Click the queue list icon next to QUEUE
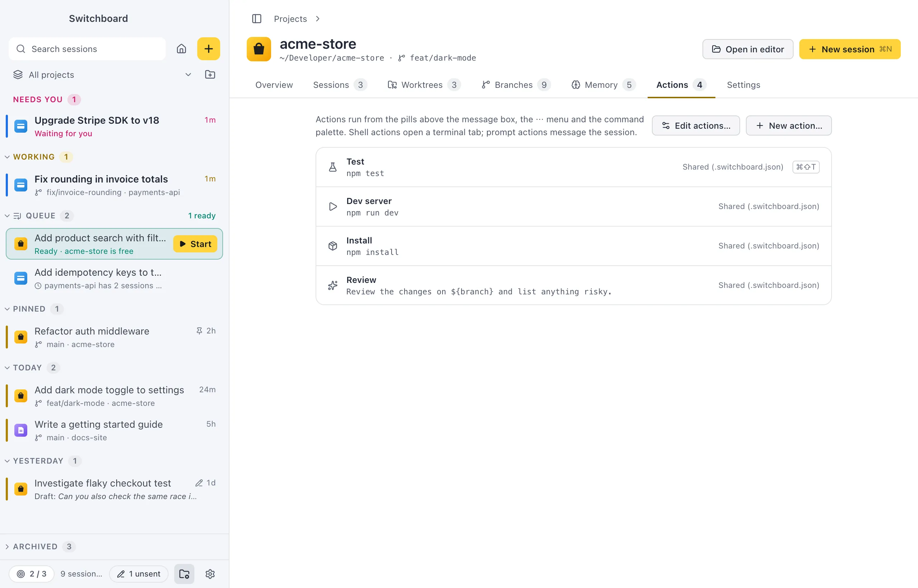This screenshot has width=918, height=588. pos(17,216)
